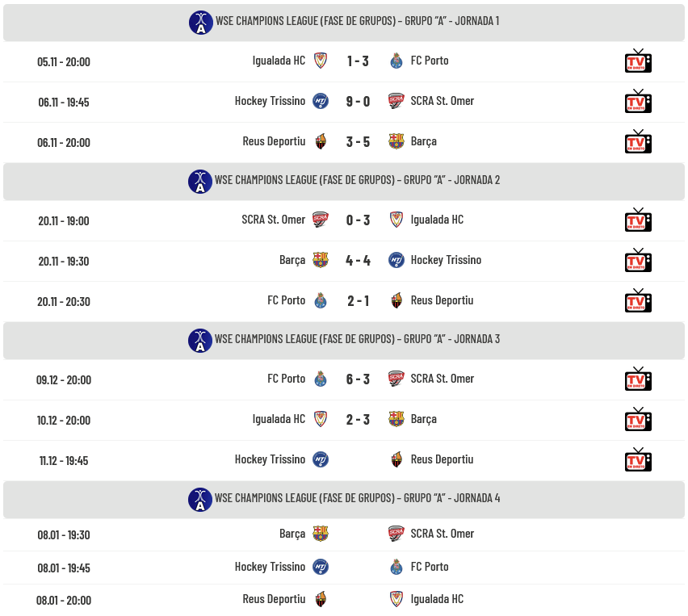Click the 08.01 - 19:45 fixture date
The image size is (688, 616).
point(64,568)
